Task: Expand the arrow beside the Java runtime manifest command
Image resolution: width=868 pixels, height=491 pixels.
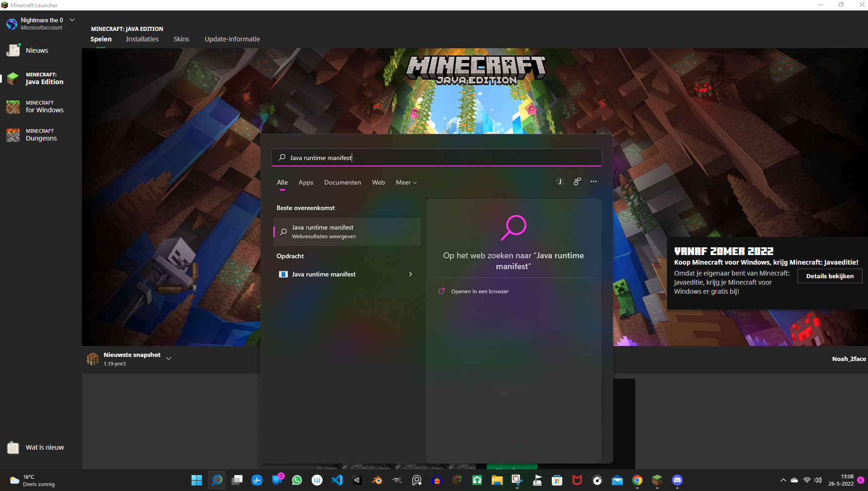Action: coord(410,274)
